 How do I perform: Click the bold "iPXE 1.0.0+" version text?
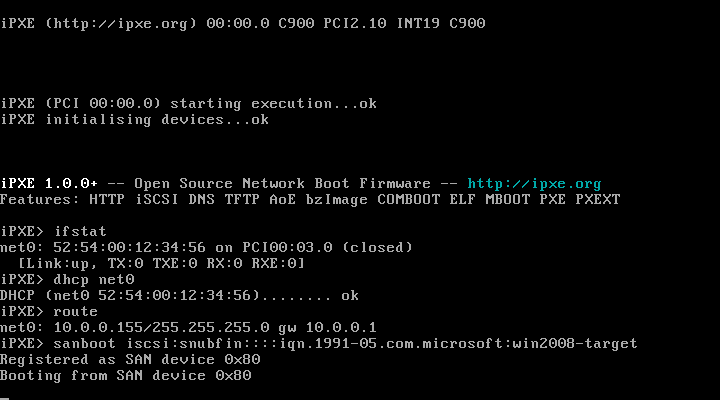[49, 183]
